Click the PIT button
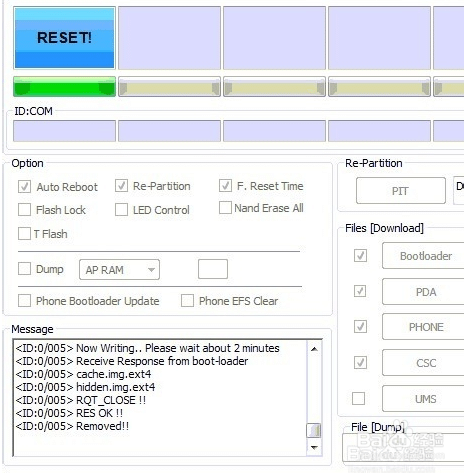Image resolution: width=474 pixels, height=473 pixels. (401, 191)
